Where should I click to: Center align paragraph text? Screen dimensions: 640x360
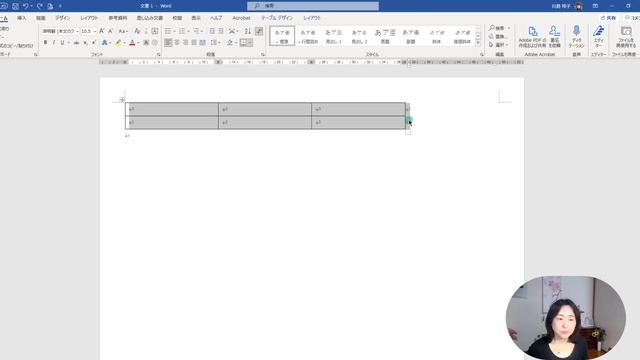177,42
